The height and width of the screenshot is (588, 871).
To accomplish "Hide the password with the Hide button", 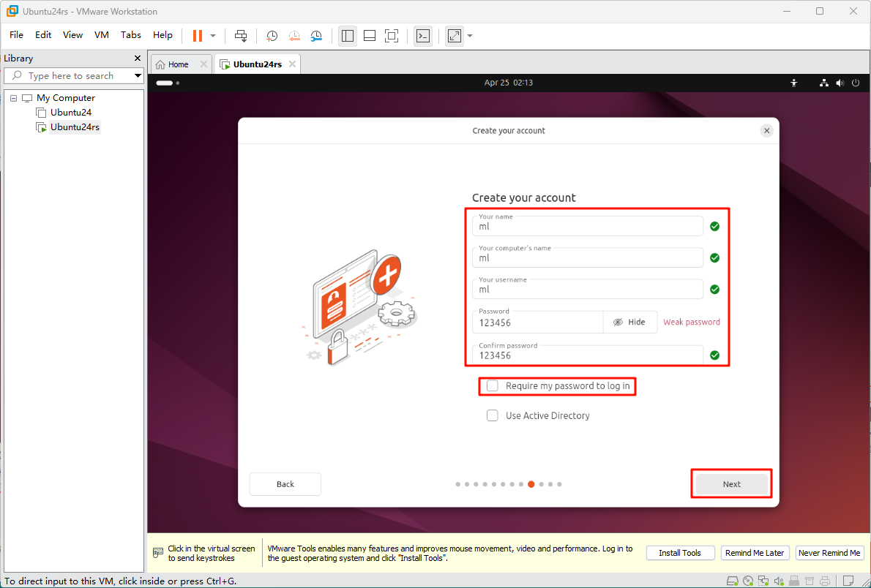I will coord(630,322).
